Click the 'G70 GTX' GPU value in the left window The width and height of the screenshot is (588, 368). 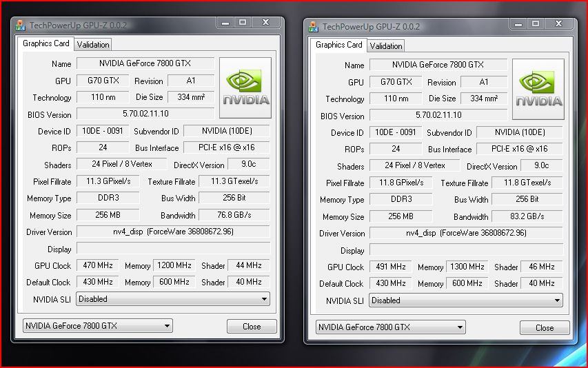coord(103,81)
